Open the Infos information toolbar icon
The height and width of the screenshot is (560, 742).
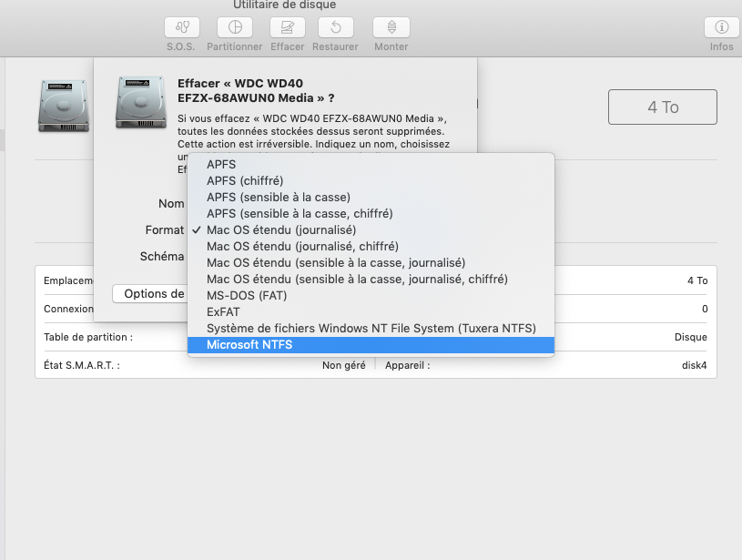point(722,27)
